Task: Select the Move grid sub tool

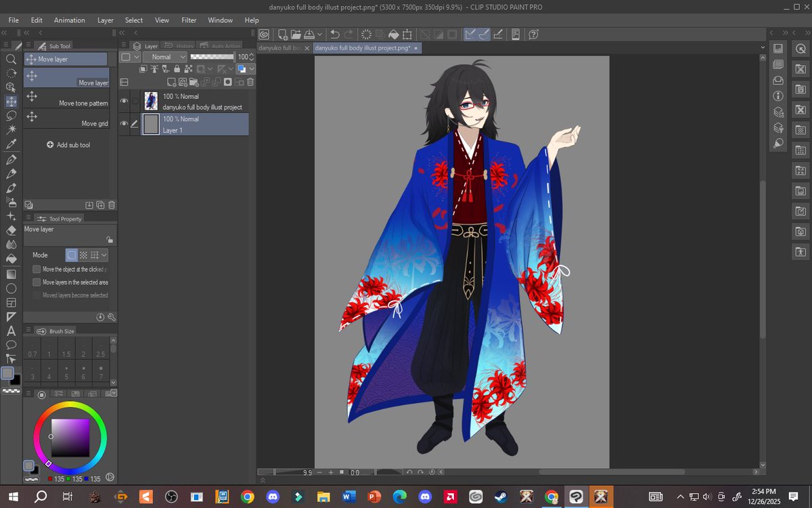Action: [x=66, y=119]
